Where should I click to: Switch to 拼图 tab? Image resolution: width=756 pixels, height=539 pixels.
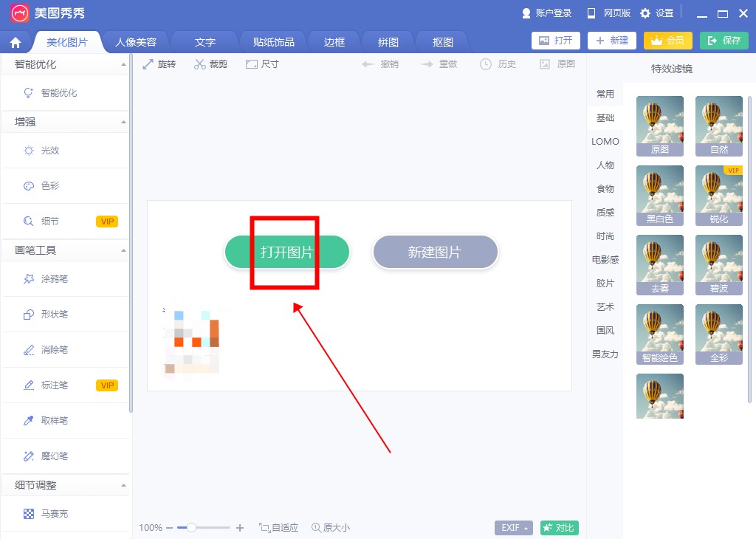tap(388, 42)
